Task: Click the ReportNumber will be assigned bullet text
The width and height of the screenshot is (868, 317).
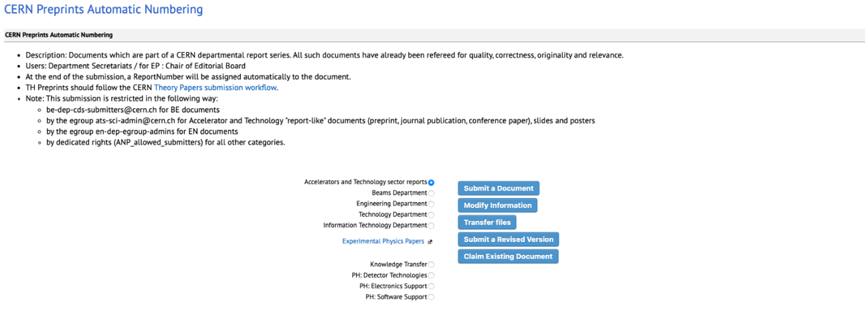Action: click(x=188, y=77)
